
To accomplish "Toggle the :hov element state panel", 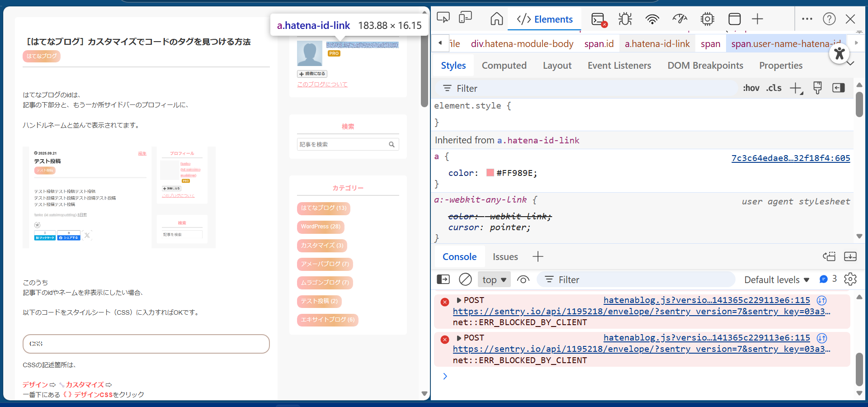I will 751,88.
